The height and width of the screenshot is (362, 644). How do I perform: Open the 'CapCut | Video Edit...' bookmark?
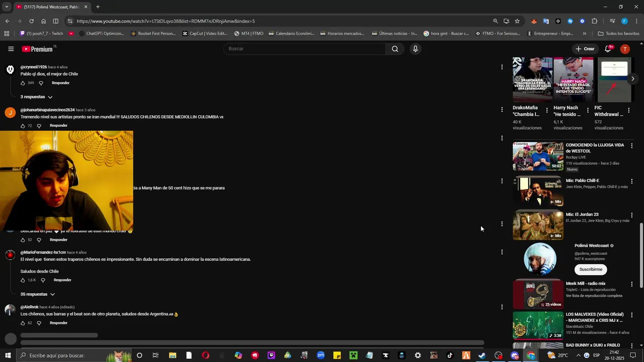tap(205, 34)
